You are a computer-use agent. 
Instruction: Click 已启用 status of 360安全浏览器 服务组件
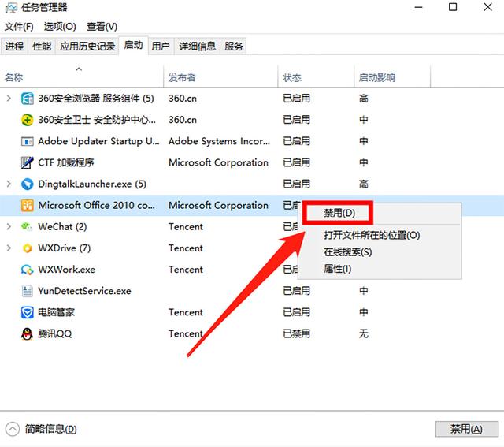pyautogui.click(x=296, y=99)
